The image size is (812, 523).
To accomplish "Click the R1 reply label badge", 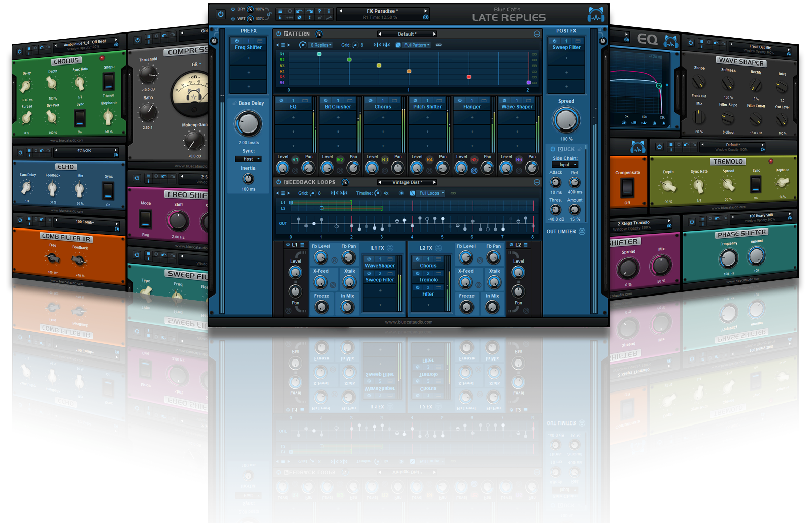I will (295, 159).
